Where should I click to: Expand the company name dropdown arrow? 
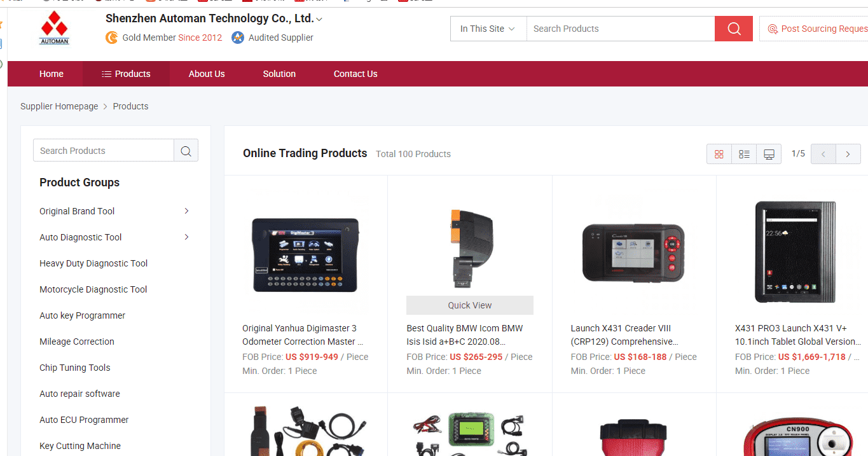(319, 20)
